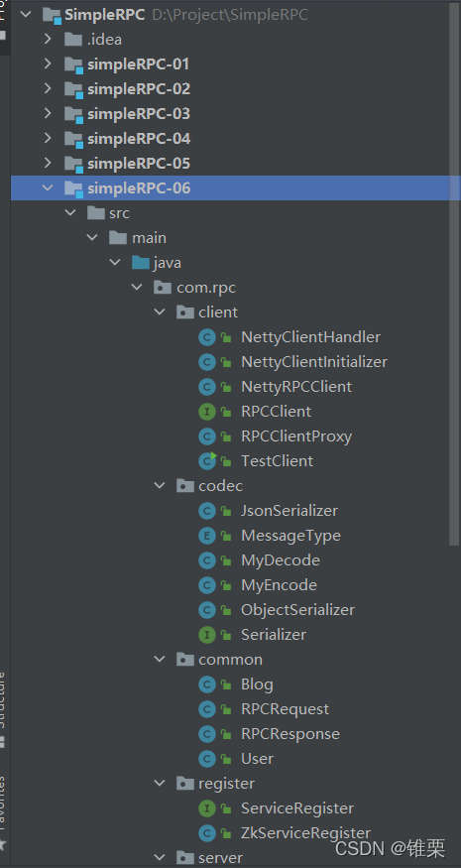Collapse the src folder arrow
The image size is (461, 868).
coord(70,212)
